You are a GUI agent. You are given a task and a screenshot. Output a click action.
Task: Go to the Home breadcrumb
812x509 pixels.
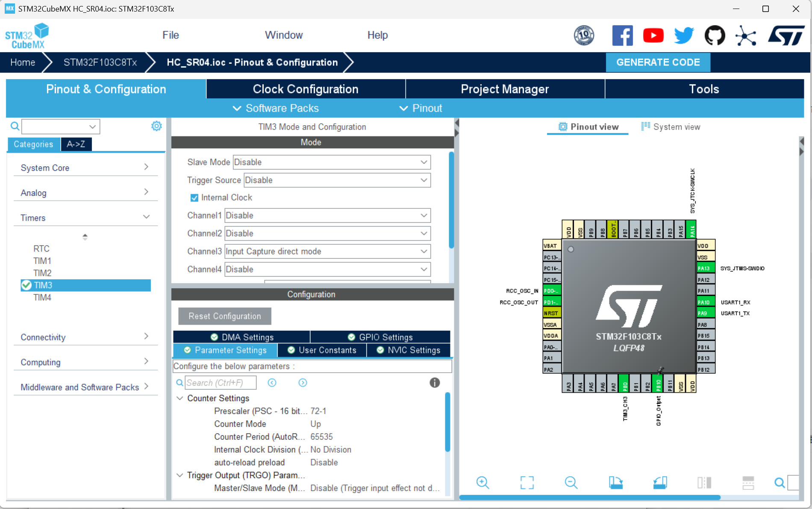pyautogui.click(x=23, y=62)
